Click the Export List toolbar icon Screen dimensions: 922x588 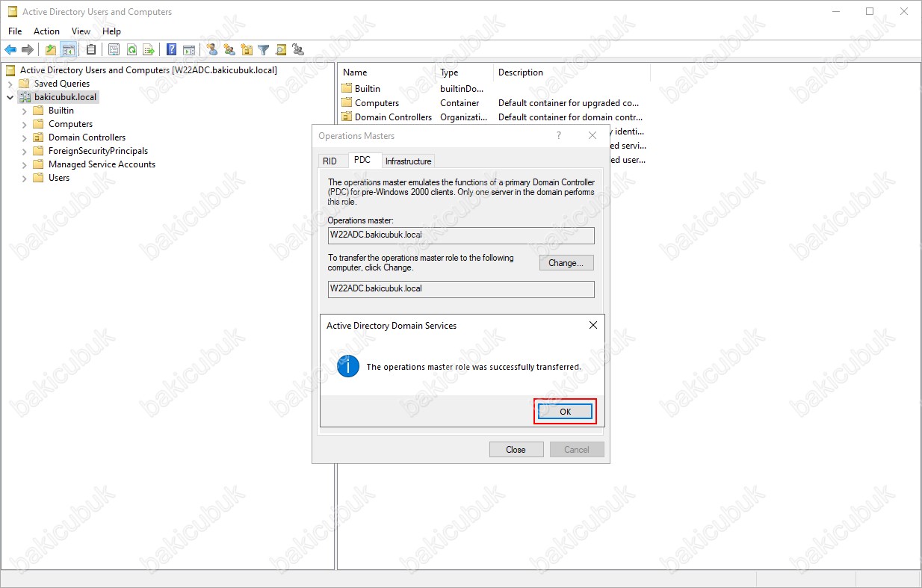(x=149, y=50)
